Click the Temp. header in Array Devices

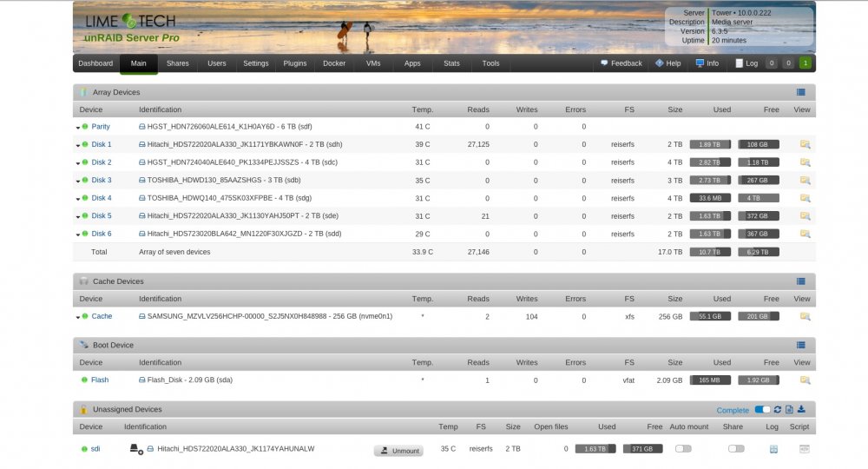[x=423, y=109]
